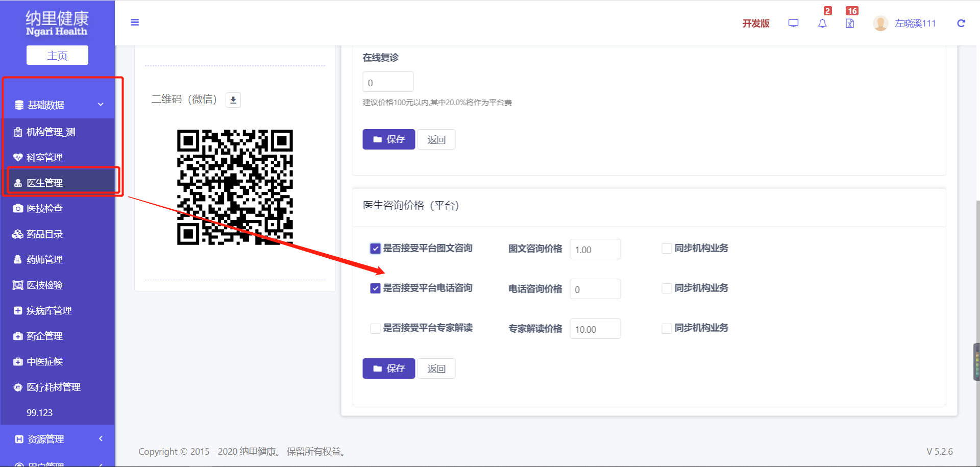Screen dimensions: 980x467
Task: Check 同步机构业务 for 图文咨询价格
Action: (x=667, y=249)
